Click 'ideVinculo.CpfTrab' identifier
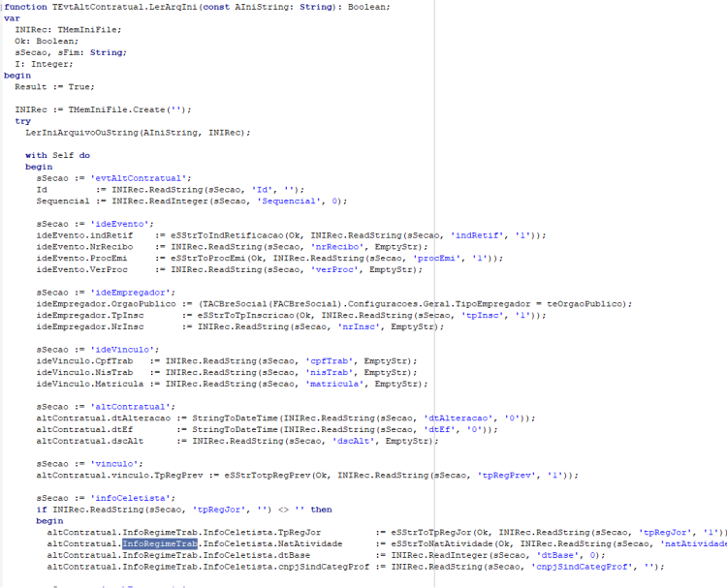The image size is (727, 588). pos(84,361)
